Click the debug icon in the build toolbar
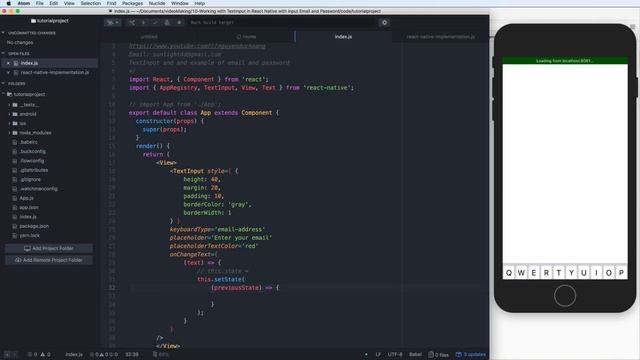The width and height of the screenshot is (640, 360). click(167, 22)
